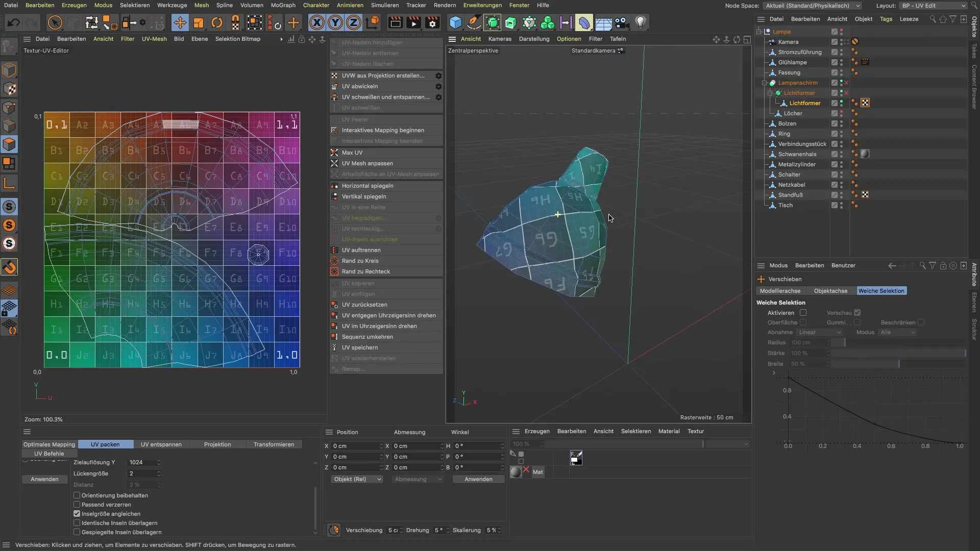Click Rand zu Kreis icon
The height and width of the screenshot is (551, 980).
[334, 261]
